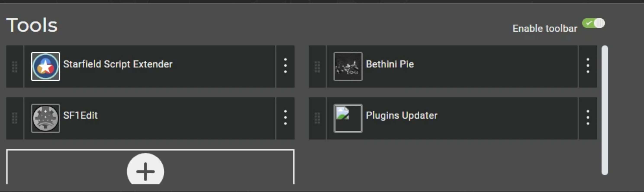Click the Starfield Script Extender icon
Screen dimensions: 644x192
coord(45,66)
